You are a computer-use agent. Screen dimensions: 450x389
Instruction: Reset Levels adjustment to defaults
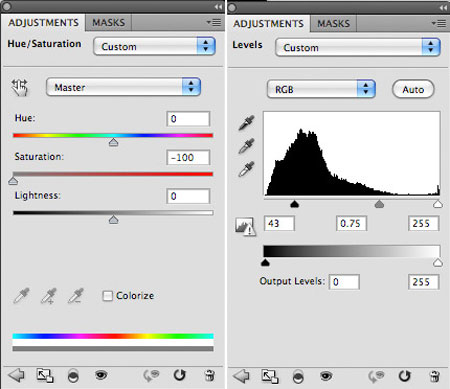[405, 376]
